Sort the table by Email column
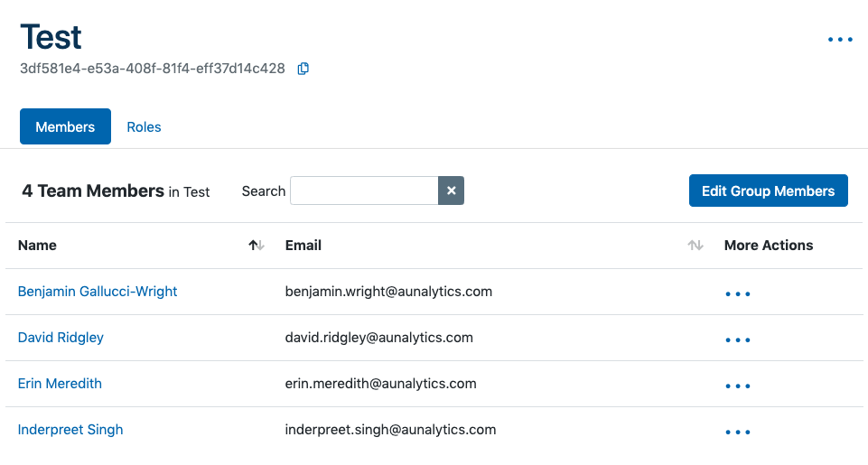The height and width of the screenshot is (465, 868). (x=695, y=246)
